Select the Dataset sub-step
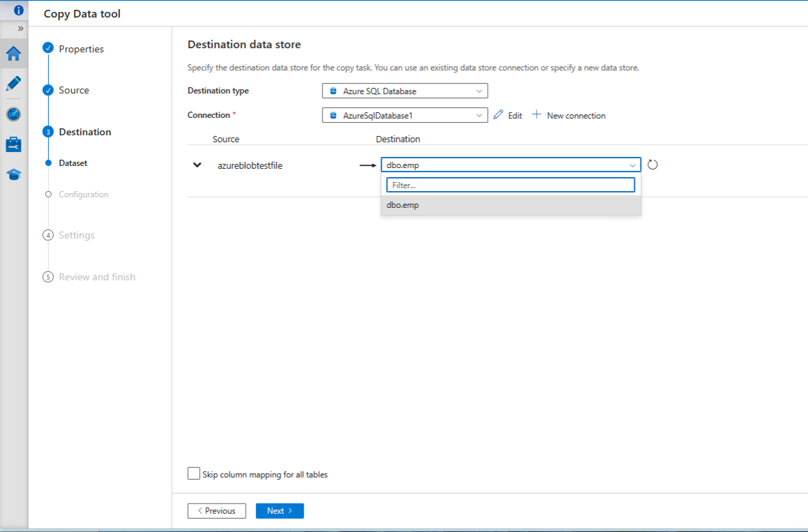Image resolution: width=808 pixels, height=532 pixels. coord(73,163)
